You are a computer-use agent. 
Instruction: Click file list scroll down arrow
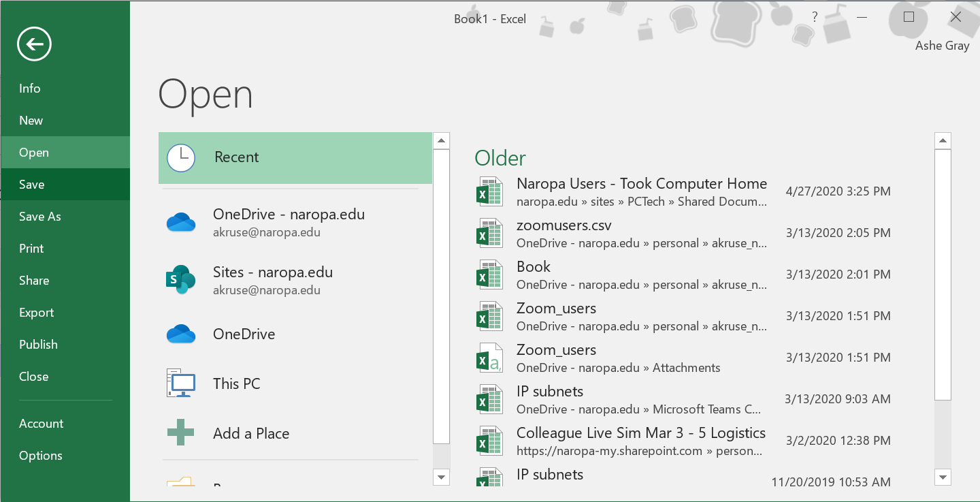coord(943,477)
